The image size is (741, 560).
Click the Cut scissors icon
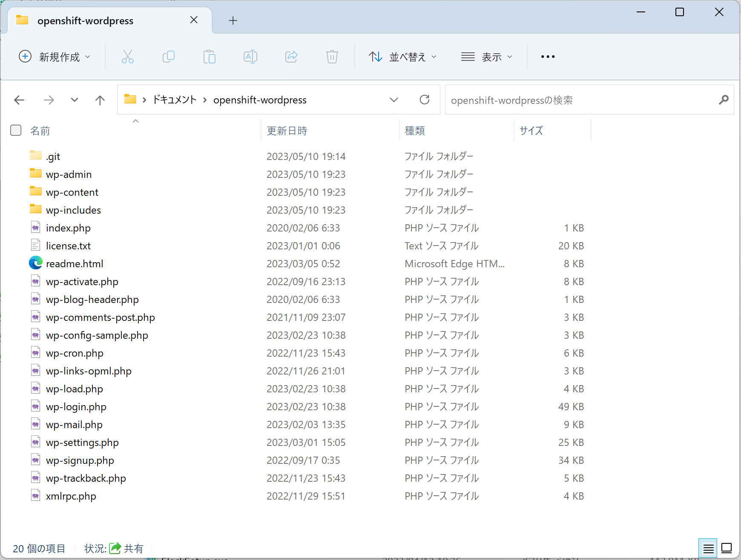[x=128, y=57]
